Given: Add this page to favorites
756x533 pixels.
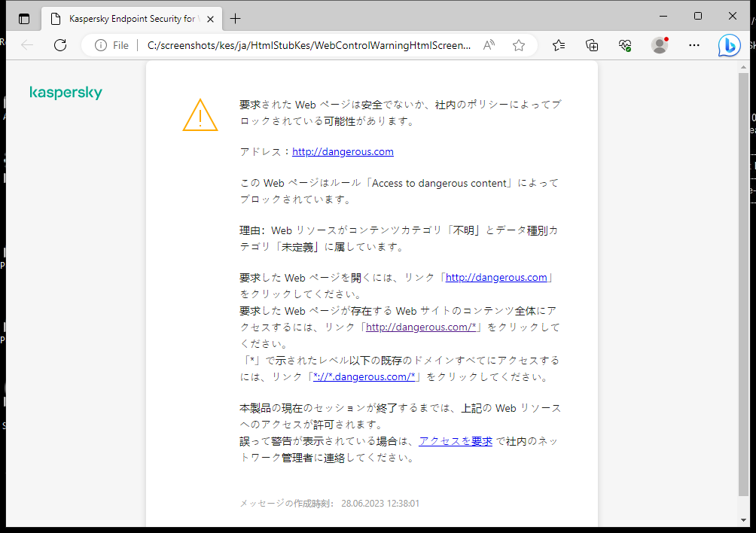Looking at the screenshot, I should pyautogui.click(x=518, y=45).
